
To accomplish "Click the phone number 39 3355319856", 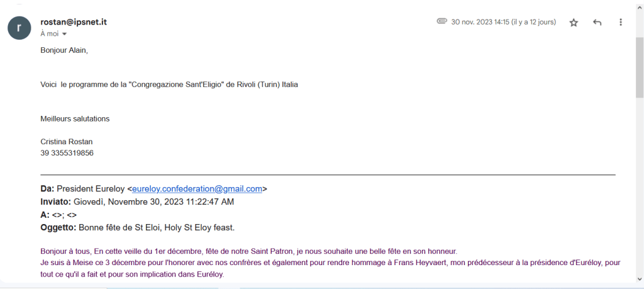I will tap(67, 153).
